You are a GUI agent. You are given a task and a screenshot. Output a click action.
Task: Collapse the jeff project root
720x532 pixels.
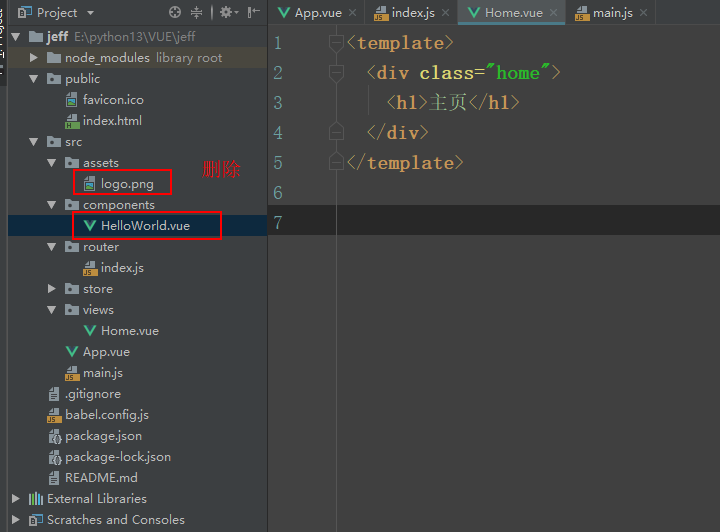click(16, 37)
